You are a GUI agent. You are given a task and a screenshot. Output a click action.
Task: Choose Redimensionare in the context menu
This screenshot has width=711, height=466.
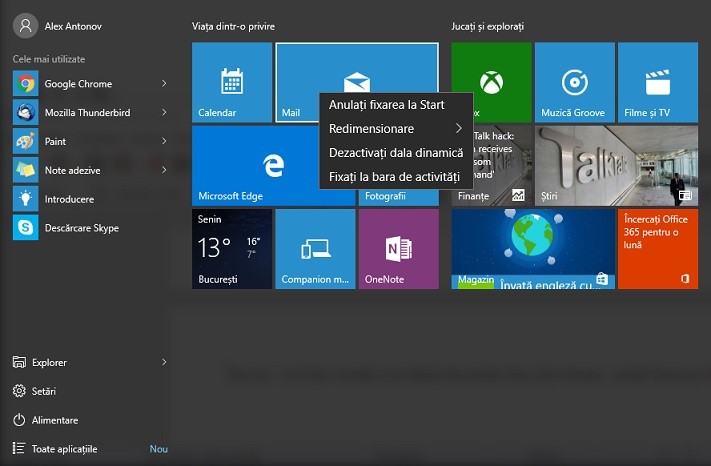[396, 129]
